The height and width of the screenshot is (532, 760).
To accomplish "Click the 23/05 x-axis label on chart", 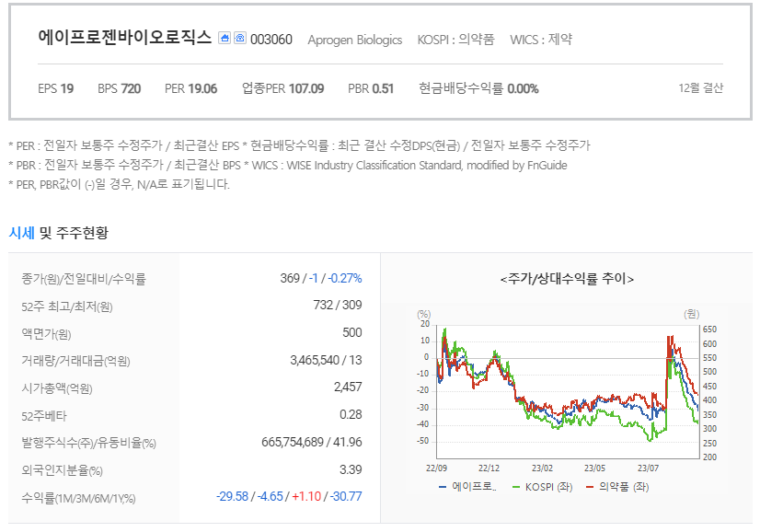I will point(594,468).
